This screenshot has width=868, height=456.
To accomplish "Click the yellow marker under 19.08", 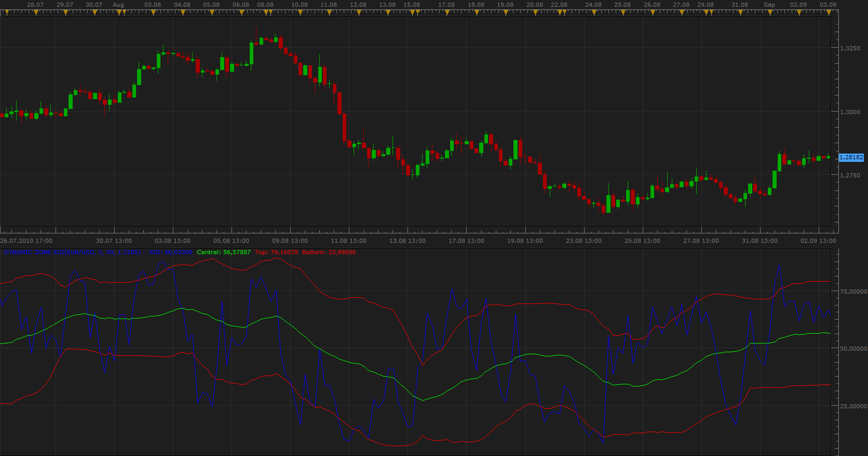I will pos(506,12).
